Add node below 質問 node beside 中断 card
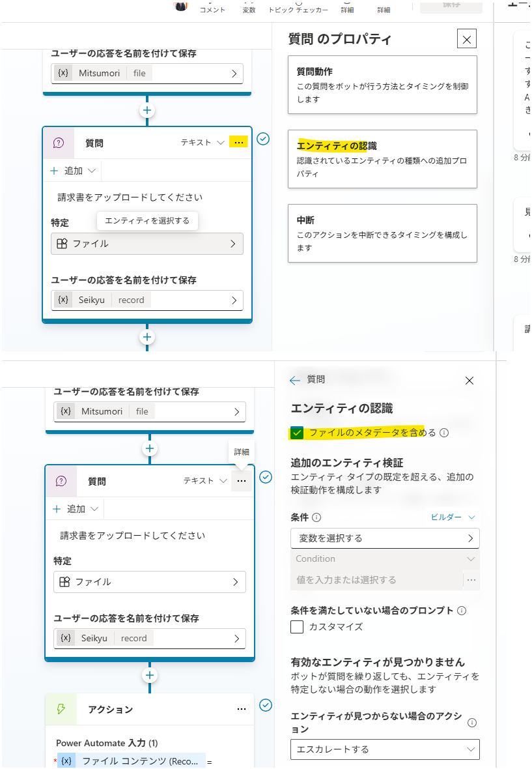The image size is (532, 769). point(147,337)
